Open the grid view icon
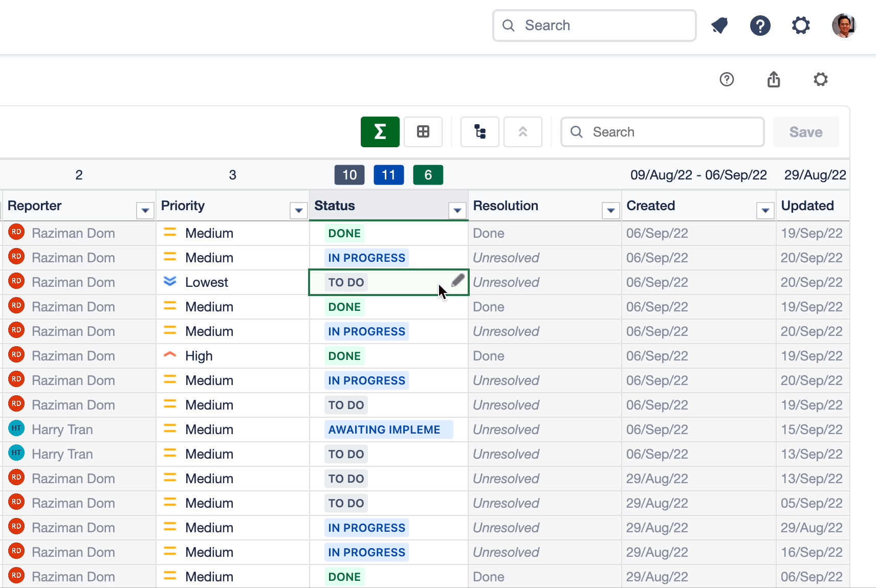The width and height of the screenshot is (876, 588). click(x=423, y=132)
